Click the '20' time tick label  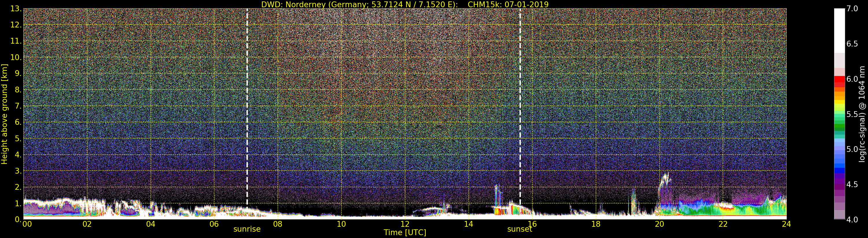pyautogui.click(x=659, y=224)
